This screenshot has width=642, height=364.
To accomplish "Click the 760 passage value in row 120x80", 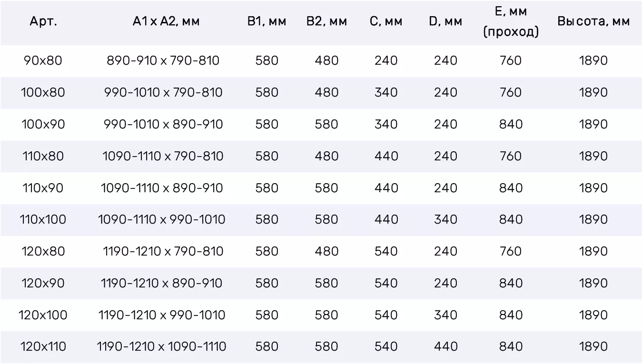I will [511, 251].
